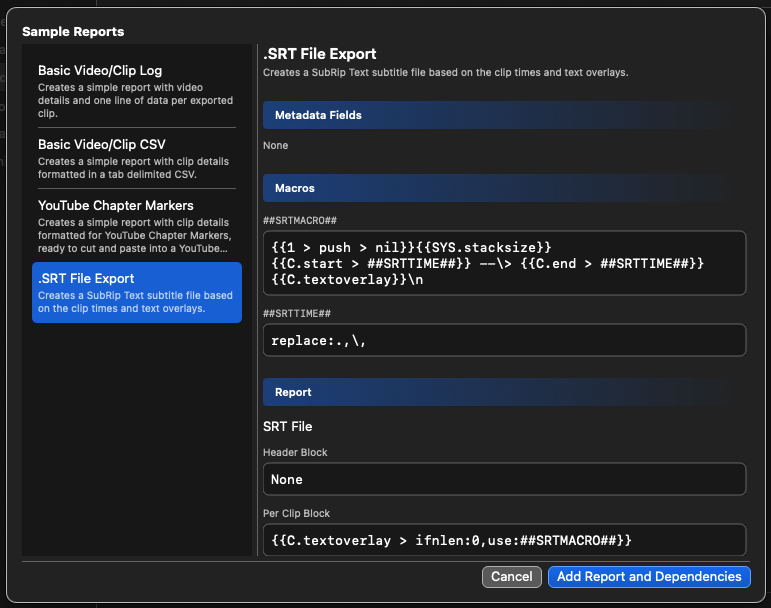This screenshot has height=608, width=771.
Task: Click the 'SRT File' report name
Action: 288,426
